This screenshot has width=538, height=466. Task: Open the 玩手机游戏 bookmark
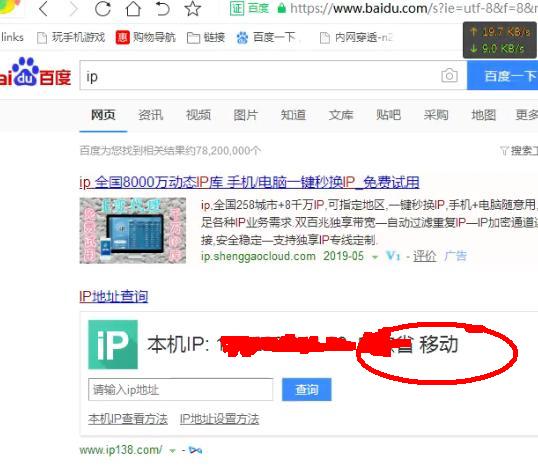(71, 37)
